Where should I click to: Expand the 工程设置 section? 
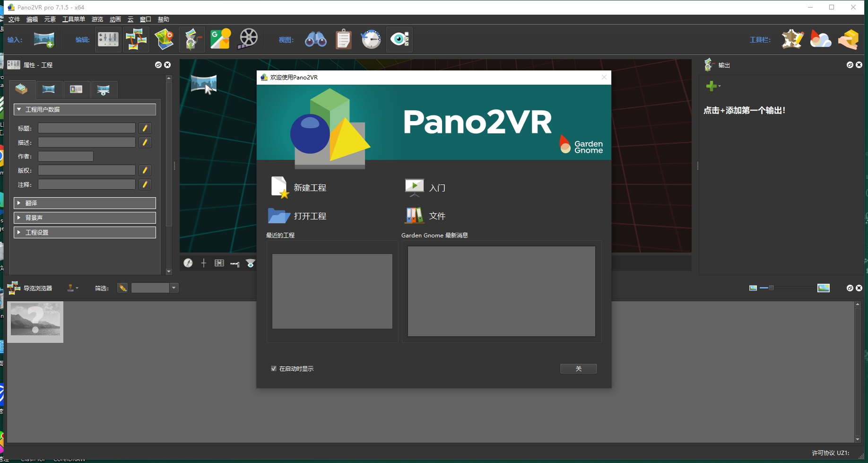pyautogui.click(x=85, y=232)
